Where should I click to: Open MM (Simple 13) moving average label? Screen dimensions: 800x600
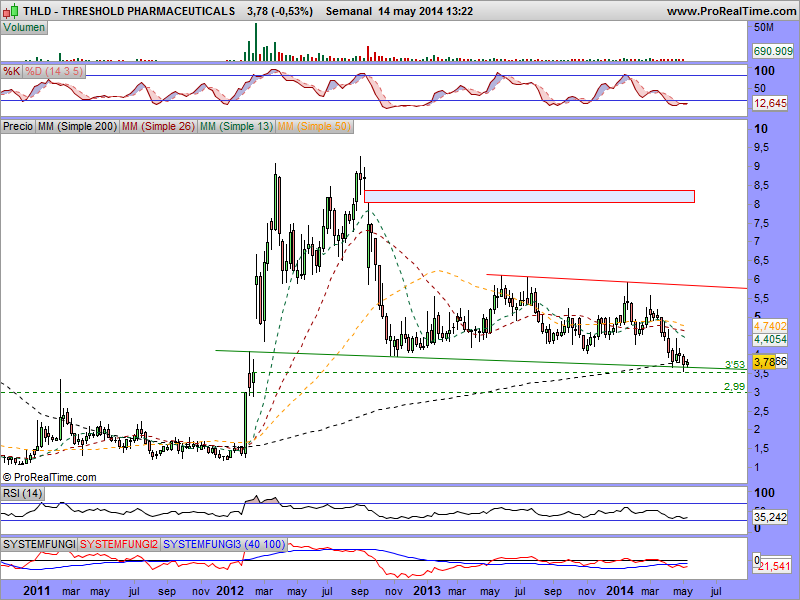pyautogui.click(x=236, y=126)
